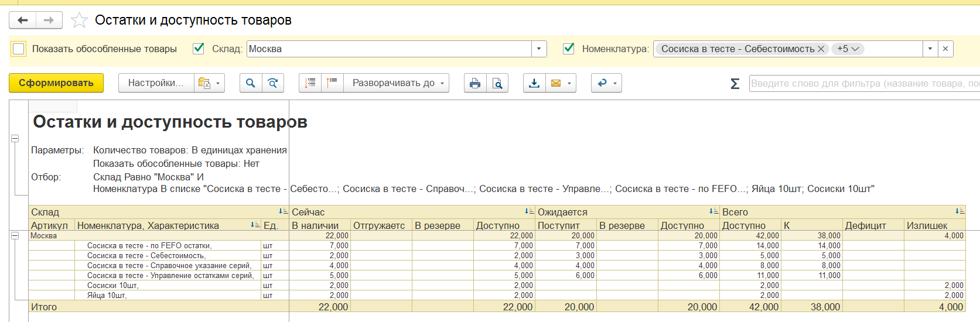This screenshot has width=980, height=322.
Task: Open the Склад dropdown list
Action: [539, 49]
